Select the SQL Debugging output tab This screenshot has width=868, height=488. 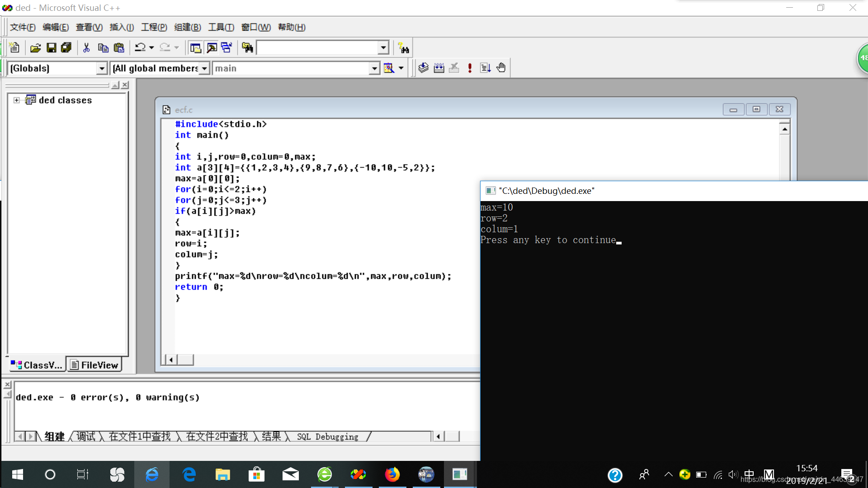pyautogui.click(x=327, y=436)
